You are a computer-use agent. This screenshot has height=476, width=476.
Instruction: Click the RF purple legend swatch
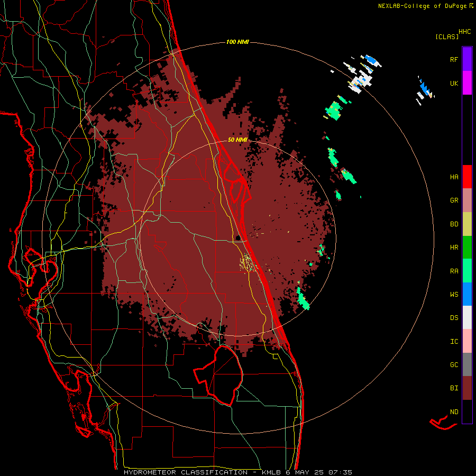point(467,59)
